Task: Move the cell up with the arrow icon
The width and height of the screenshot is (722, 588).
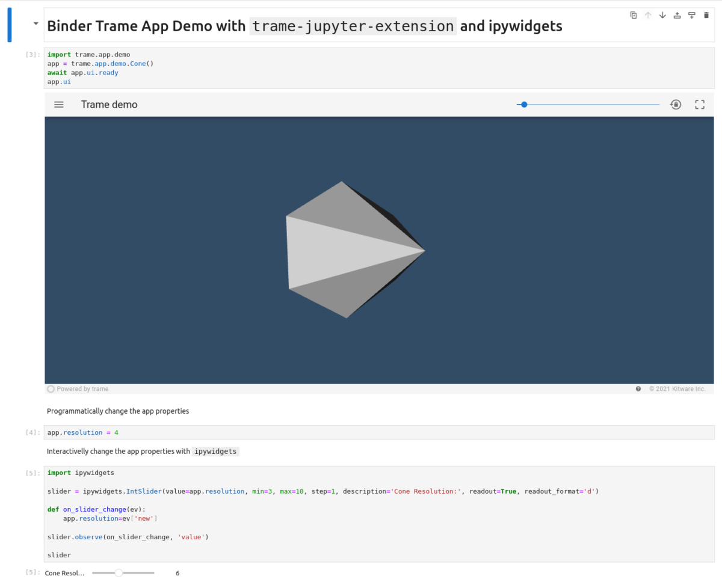Action: tap(648, 15)
